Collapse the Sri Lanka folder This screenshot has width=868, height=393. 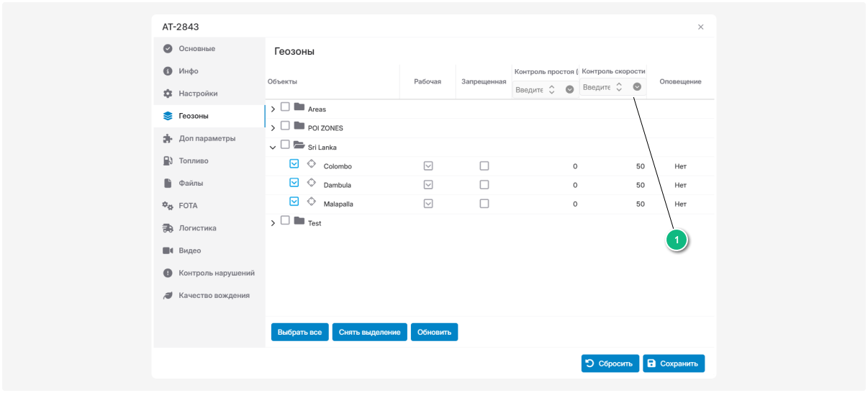pos(273,147)
